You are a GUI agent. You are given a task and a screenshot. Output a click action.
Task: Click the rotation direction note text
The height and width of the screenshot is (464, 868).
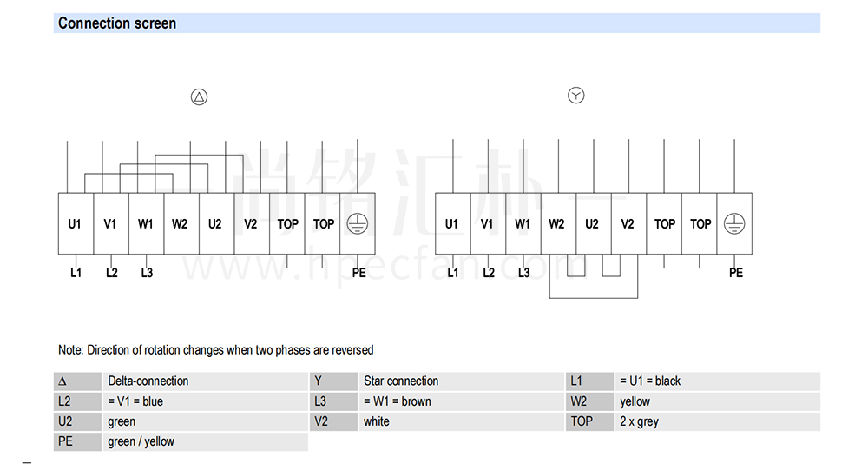click(216, 350)
